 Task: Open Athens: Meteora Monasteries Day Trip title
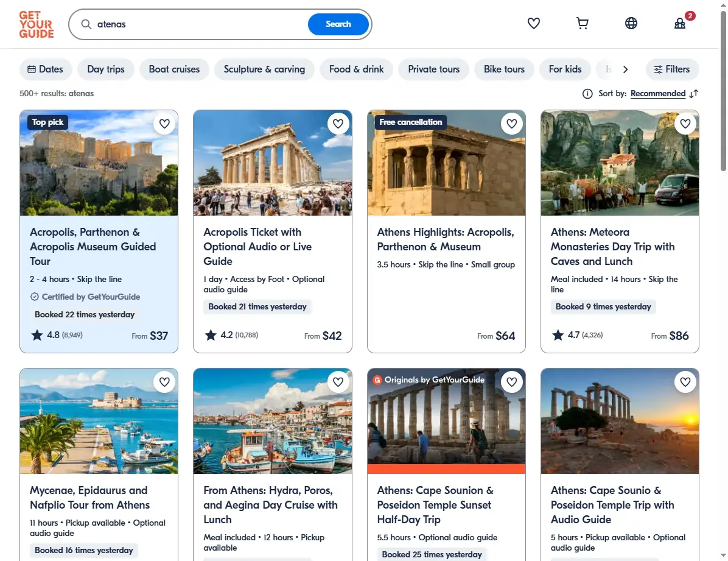point(613,247)
